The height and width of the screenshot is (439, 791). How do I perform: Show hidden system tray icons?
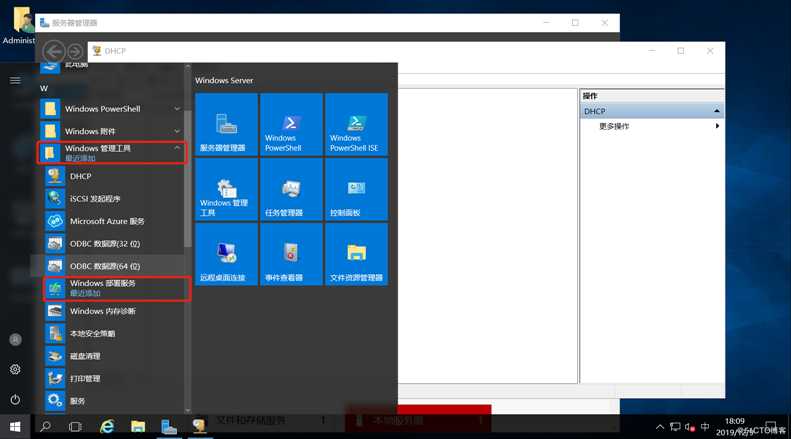click(x=660, y=427)
